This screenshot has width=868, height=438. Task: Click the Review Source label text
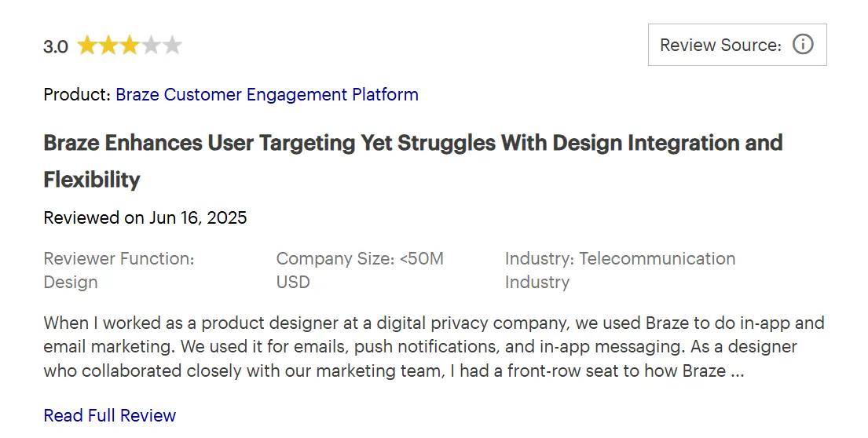(720, 46)
